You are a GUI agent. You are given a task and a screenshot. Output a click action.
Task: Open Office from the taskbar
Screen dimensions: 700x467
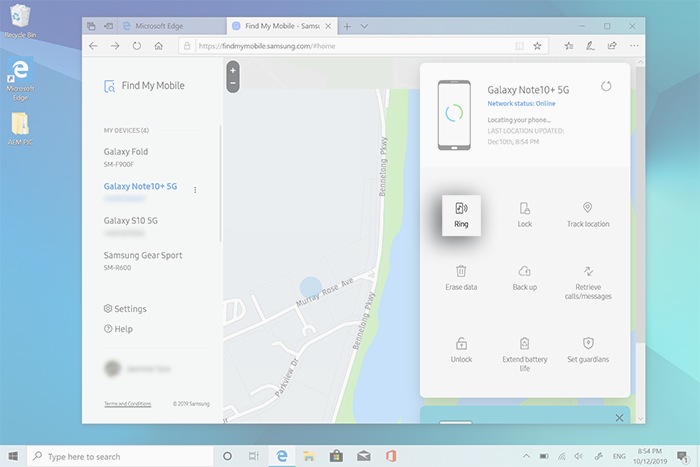pos(391,456)
